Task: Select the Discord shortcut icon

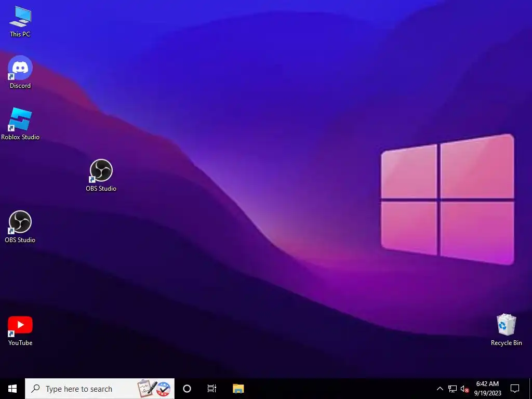Action: point(20,72)
